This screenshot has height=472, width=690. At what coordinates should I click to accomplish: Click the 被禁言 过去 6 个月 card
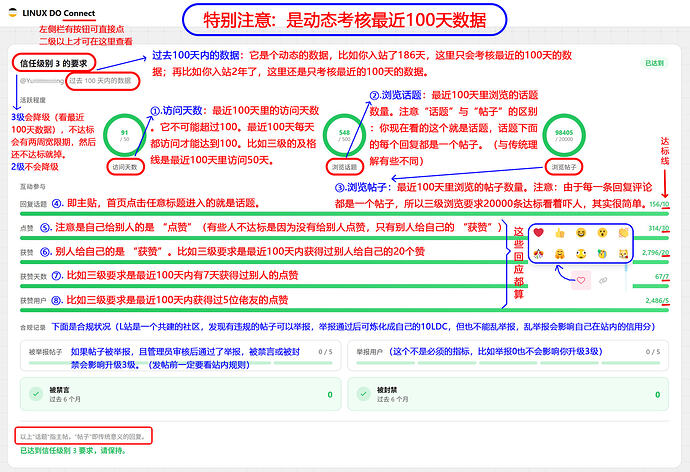180,394
